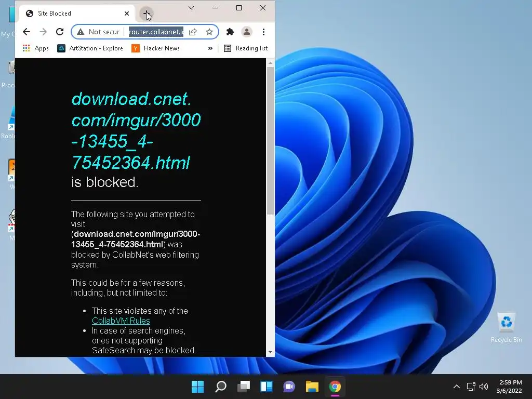The image size is (532, 399).
Task: Open the Reading list panel
Action: coord(246,48)
